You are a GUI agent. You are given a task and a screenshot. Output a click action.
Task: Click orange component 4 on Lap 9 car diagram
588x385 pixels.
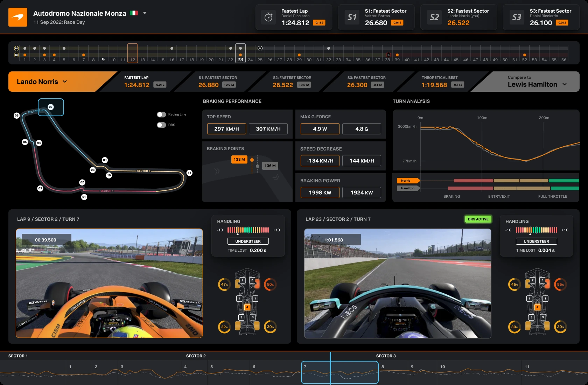pos(247,307)
